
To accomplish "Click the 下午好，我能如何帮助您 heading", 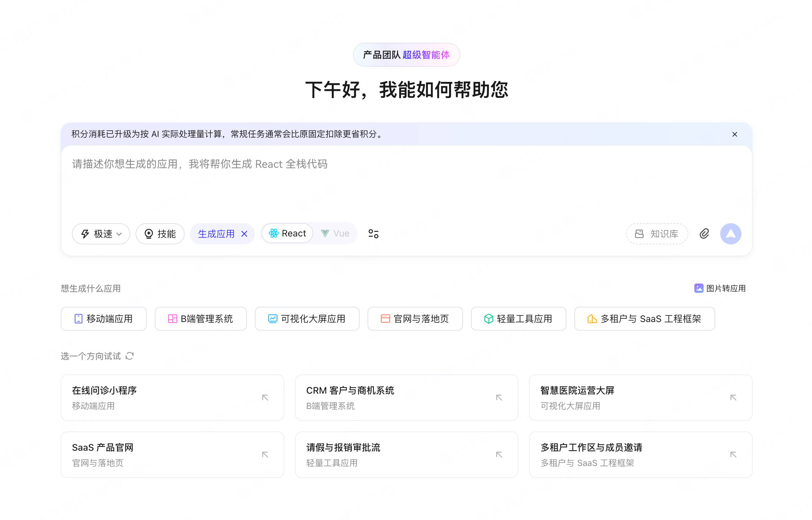I will (407, 90).
